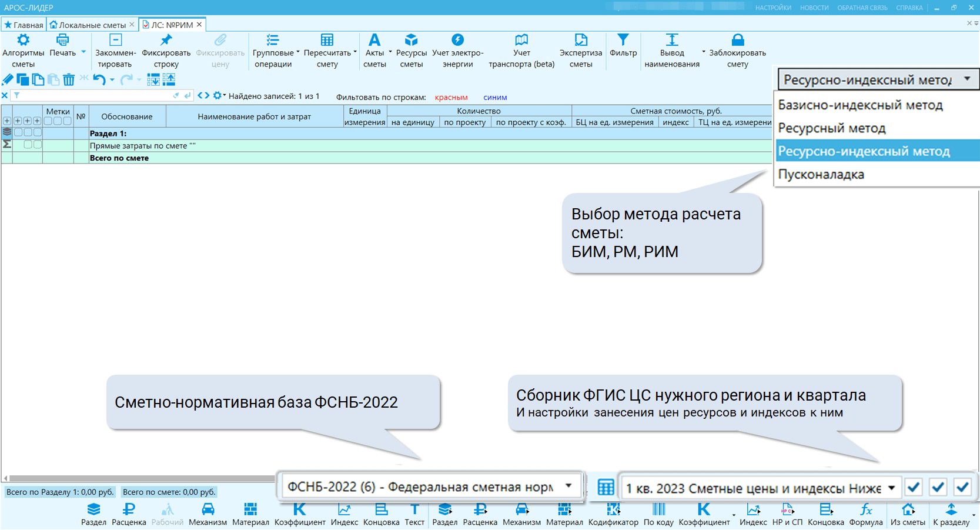Click the trash delete icon
980x530 pixels.
[69, 79]
